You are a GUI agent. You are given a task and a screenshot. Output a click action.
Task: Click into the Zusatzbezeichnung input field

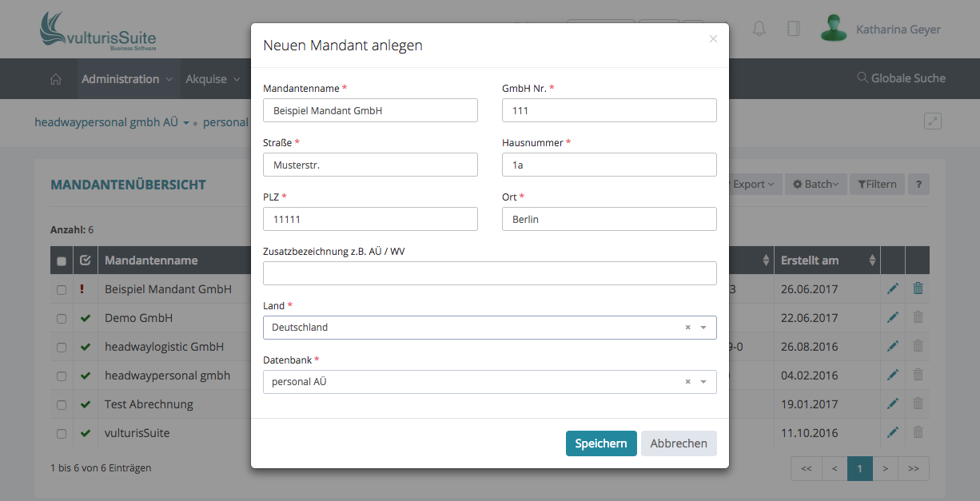coord(489,273)
